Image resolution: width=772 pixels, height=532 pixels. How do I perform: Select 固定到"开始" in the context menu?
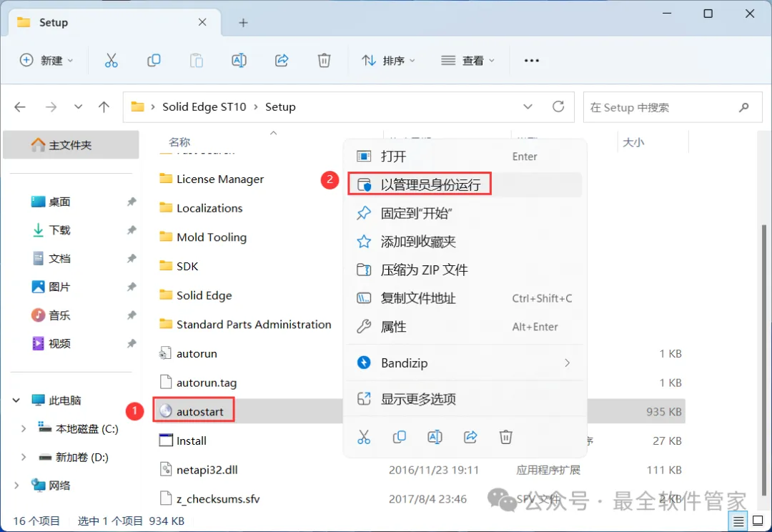point(465,213)
